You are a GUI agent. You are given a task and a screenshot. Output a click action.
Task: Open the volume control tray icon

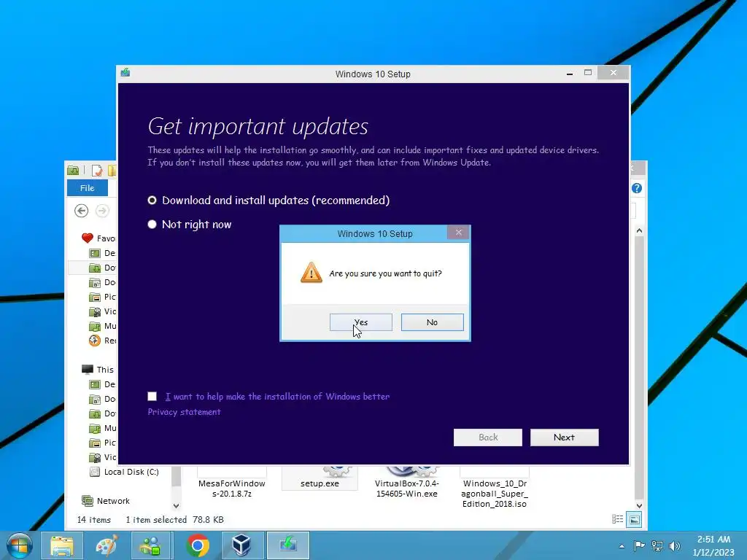click(675, 545)
